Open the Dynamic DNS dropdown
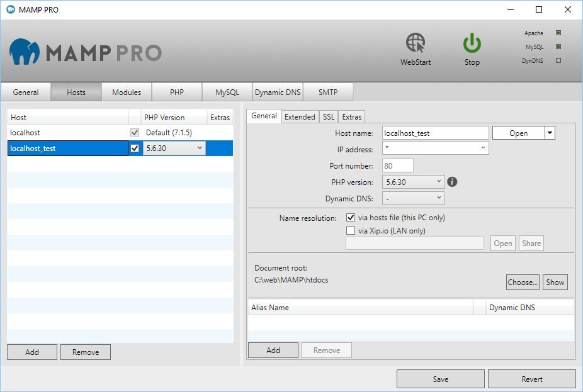 click(413, 198)
